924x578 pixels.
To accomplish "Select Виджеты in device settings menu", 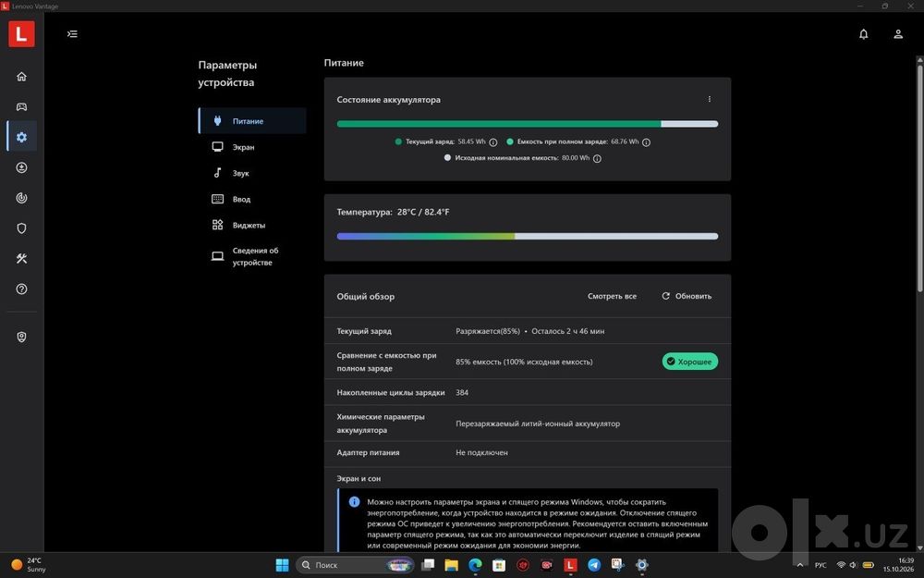I will tap(253, 225).
